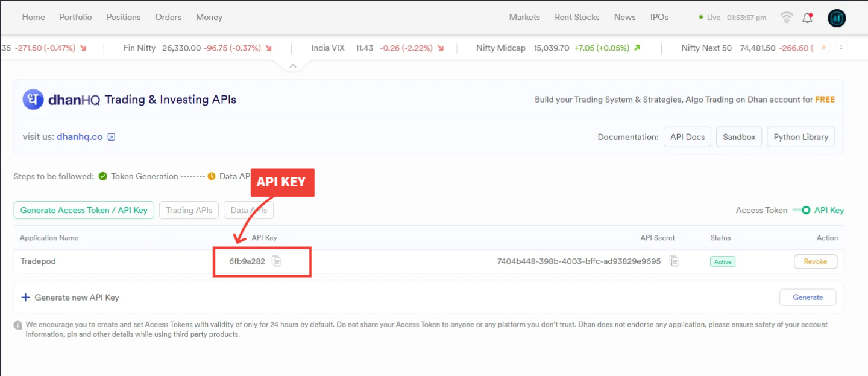Click the Generate button
Screen dimensions: 868x376
(x=808, y=297)
